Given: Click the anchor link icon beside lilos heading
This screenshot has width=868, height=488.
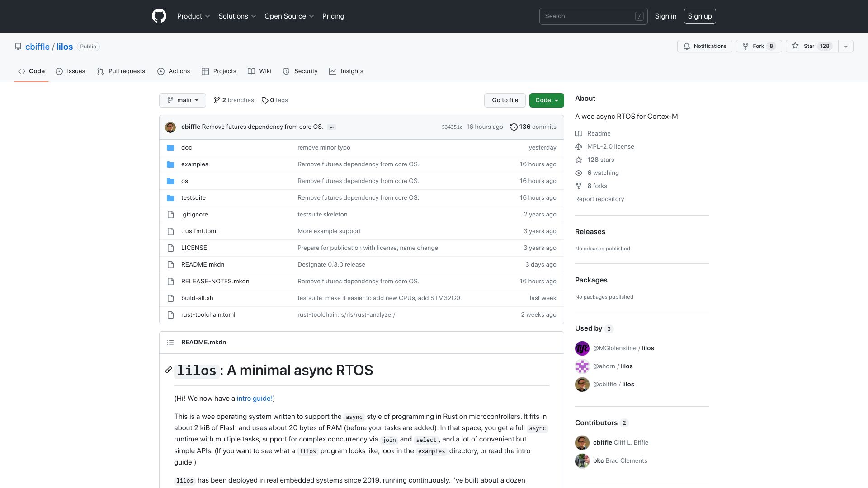Looking at the screenshot, I should (169, 370).
